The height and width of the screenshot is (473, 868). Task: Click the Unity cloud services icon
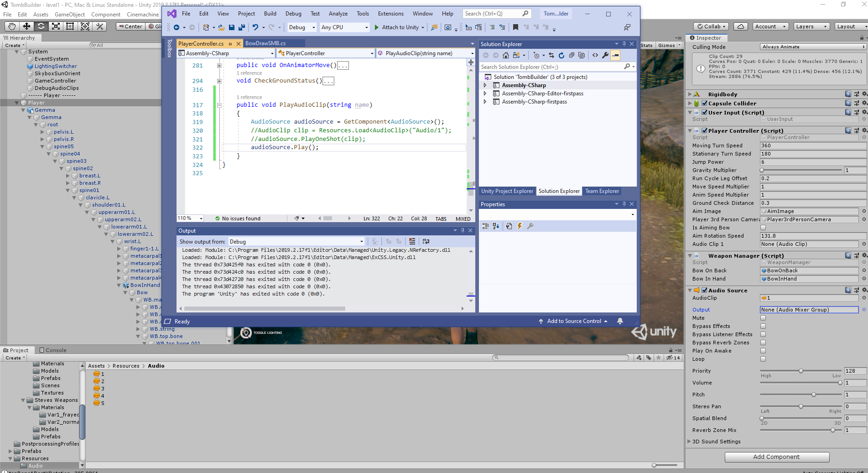tap(741, 26)
